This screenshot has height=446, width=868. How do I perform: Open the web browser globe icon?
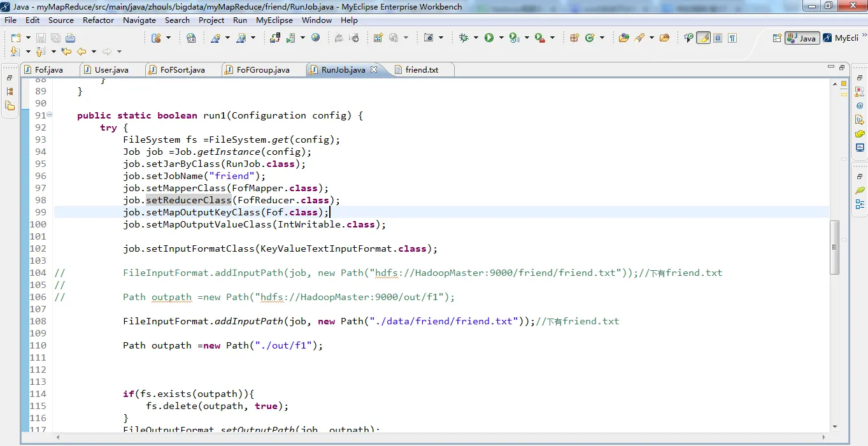[x=315, y=38]
